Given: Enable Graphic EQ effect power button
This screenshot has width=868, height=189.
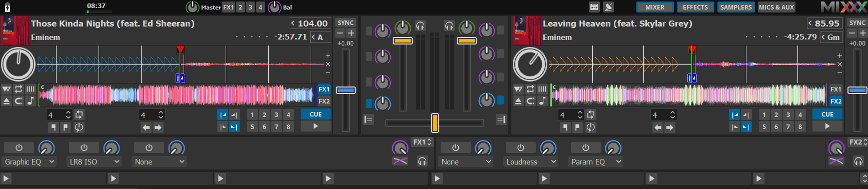Looking at the screenshot, I should [x=19, y=147].
